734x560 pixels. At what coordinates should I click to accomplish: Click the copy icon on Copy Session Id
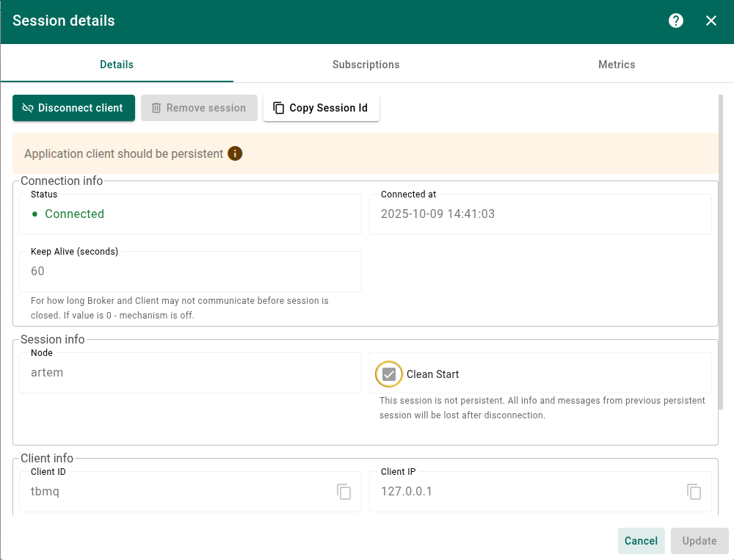coord(279,108)
